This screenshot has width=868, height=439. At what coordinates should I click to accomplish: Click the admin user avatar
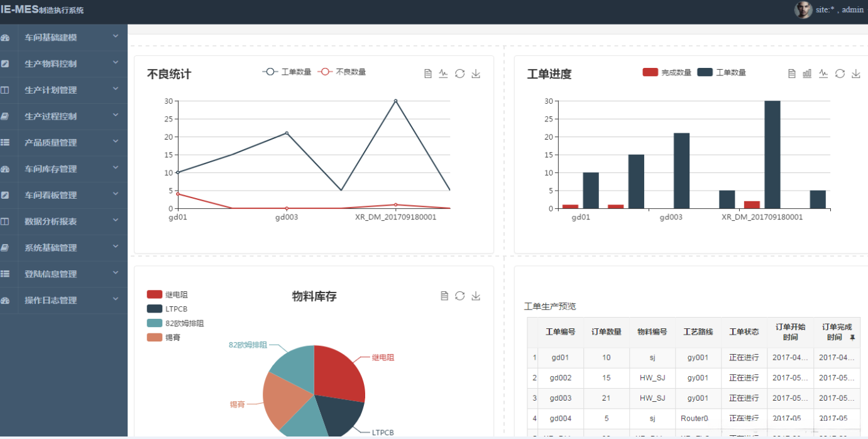click(x=803, y=9)
